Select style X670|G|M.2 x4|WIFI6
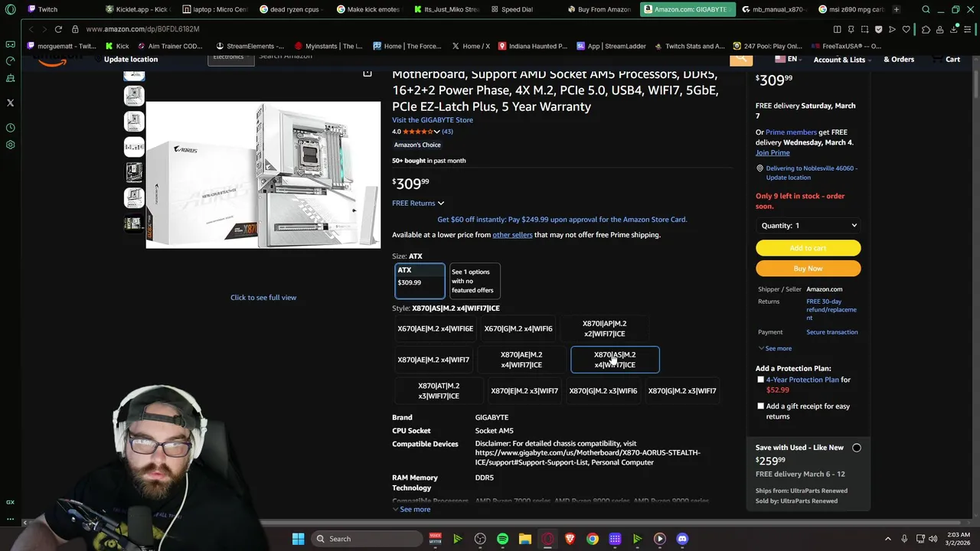 518,328
